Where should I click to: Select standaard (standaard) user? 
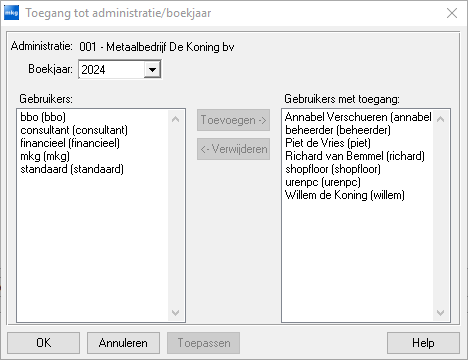[72, 169]
